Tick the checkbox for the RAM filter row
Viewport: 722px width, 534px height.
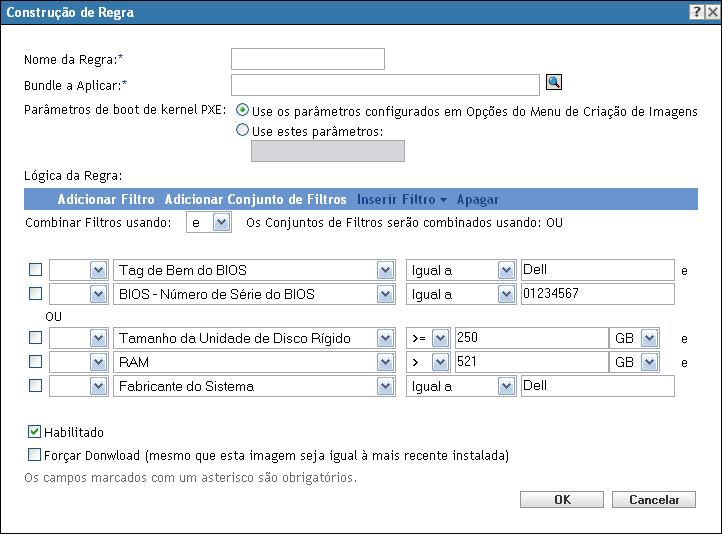click(36, 362)
